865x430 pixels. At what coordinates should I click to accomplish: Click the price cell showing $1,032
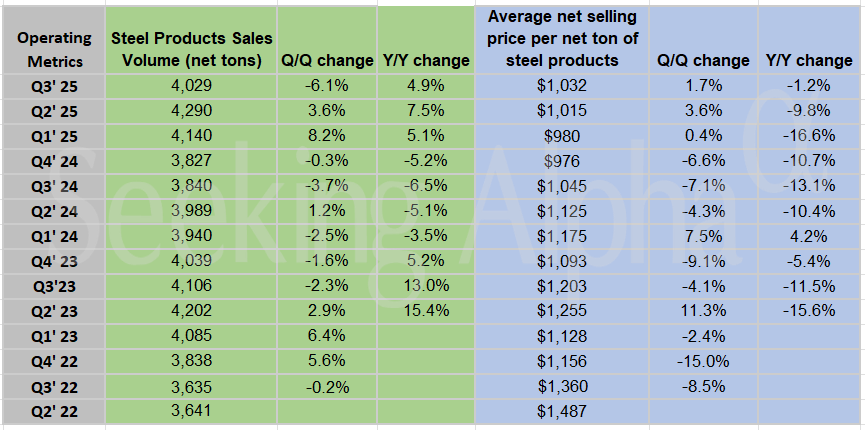(x=561, y=86)
